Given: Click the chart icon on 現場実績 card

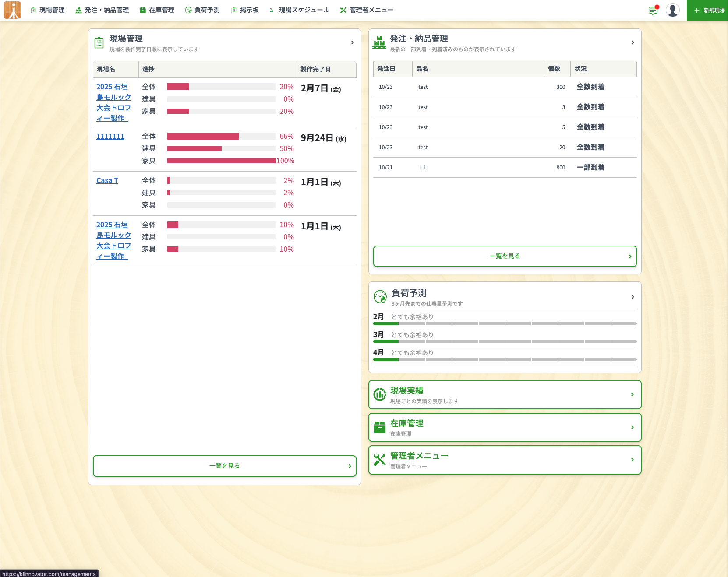Looking at the screenshot, I should coord(379,394).
